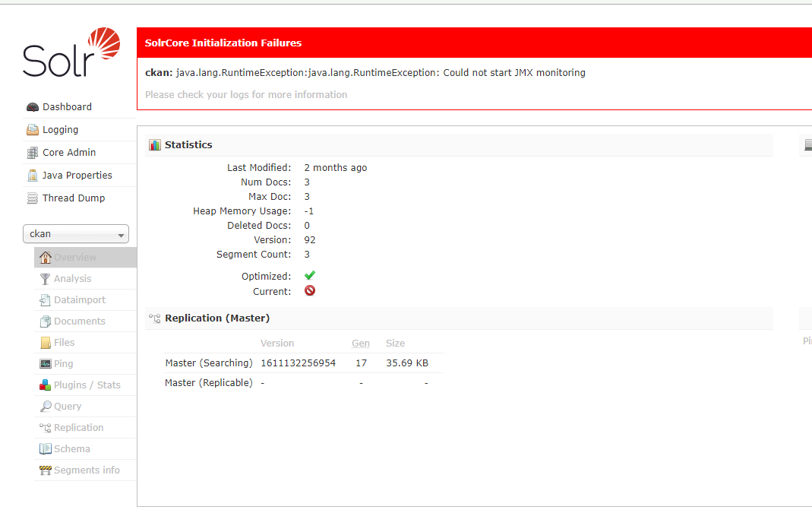Image resolution: width=812 pixels, height=532 pixels.
Task: Click the Query magnifier icon
Action: 46,407
